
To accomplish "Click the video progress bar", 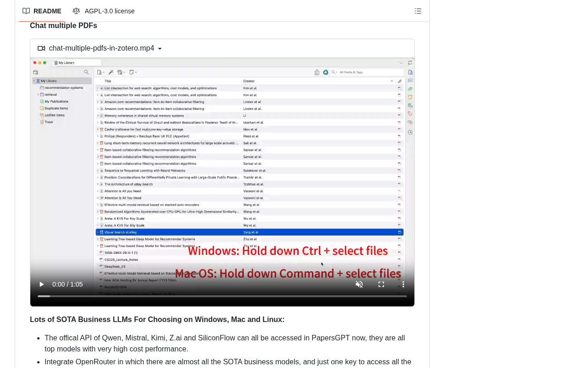I will 222,296.
